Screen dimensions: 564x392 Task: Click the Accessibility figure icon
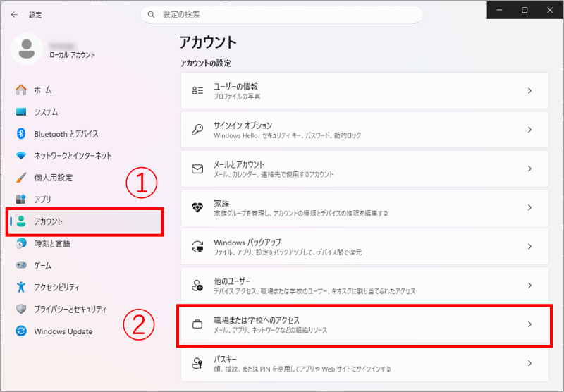(x=21, y=287)
